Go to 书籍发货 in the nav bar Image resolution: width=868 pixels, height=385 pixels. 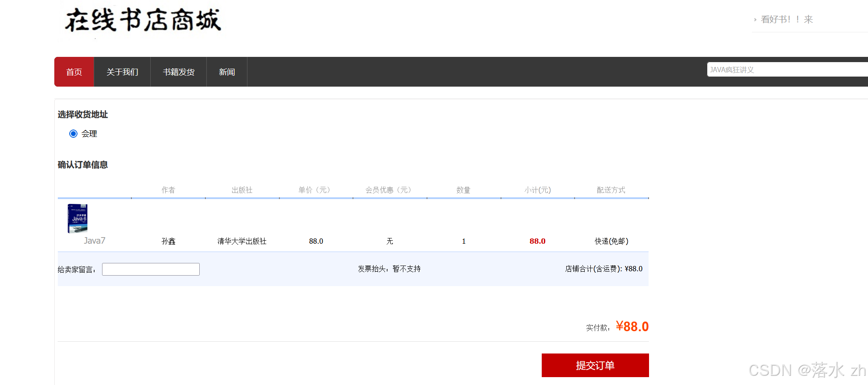point(179,72)
